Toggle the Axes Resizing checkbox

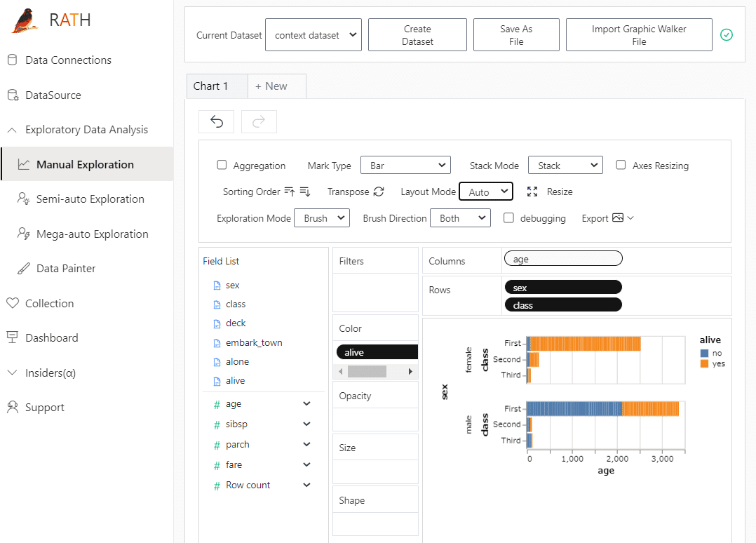(x=621, y=165)
